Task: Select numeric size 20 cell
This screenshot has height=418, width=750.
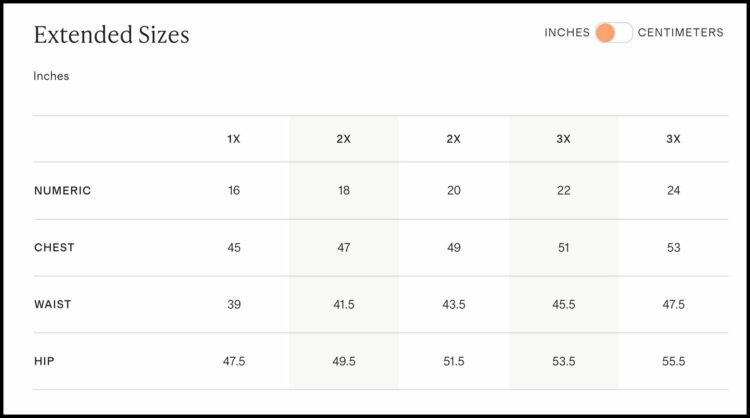Action: pyautogui.click(x=454, y=191)
